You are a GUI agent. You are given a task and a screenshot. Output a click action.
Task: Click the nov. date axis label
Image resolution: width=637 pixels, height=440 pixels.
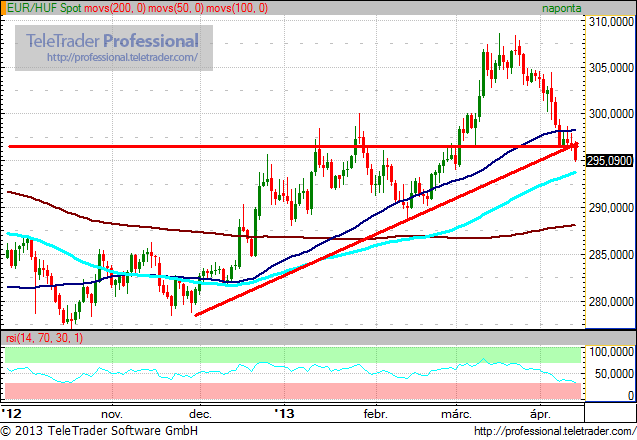(112, 414)
